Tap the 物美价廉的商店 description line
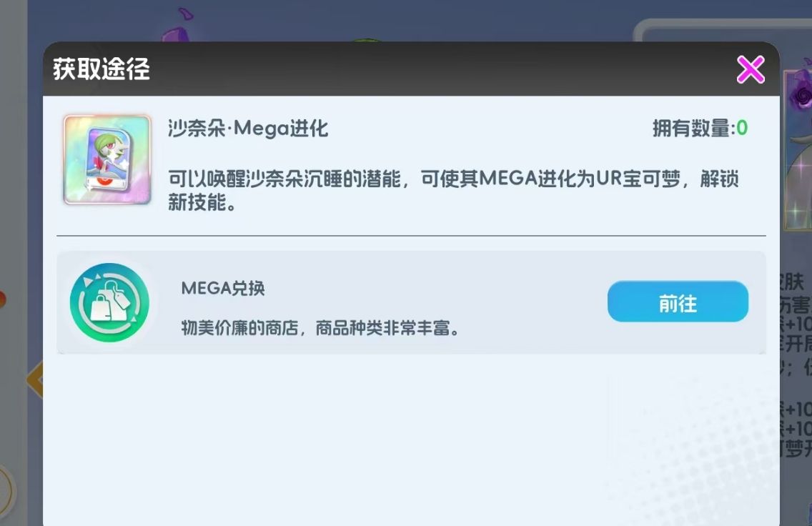Viewport: 812px width, 526px height. click(x=320, y=328)
